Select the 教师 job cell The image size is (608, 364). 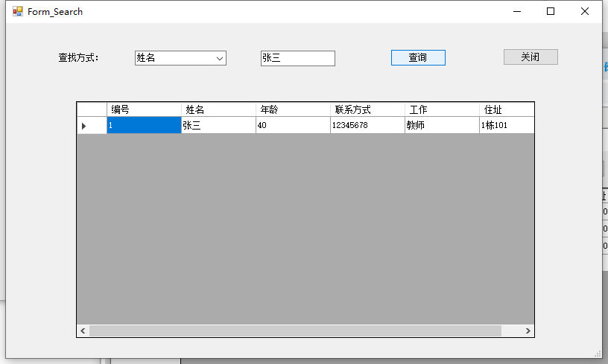click(x=442, y=126)
